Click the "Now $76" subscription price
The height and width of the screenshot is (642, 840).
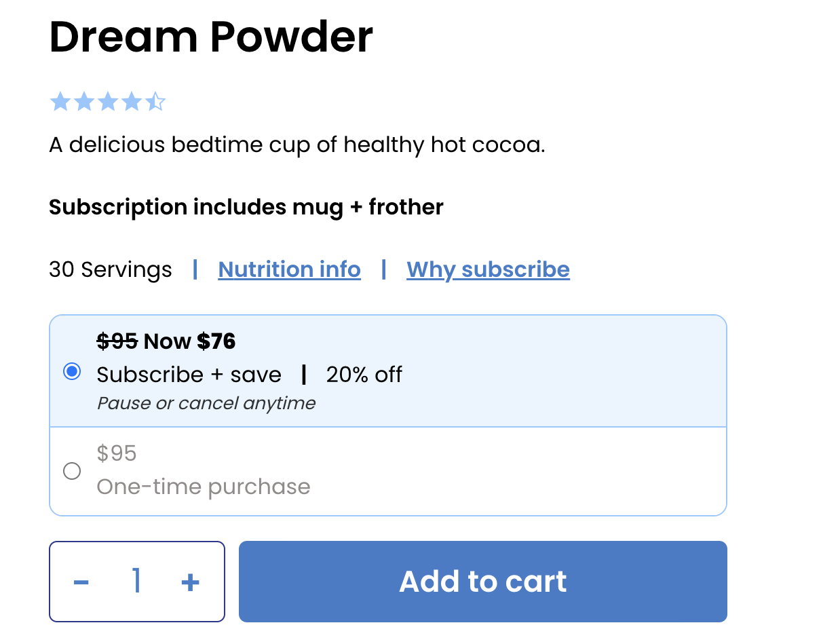[189, 341]
